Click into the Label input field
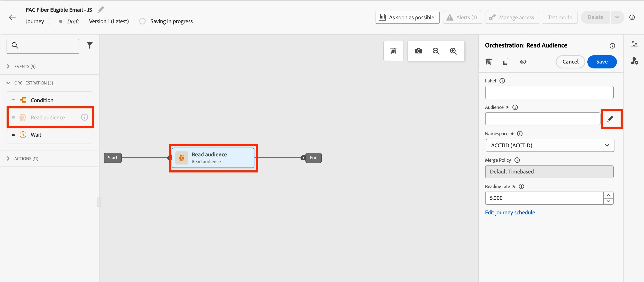Viewport: 644px width, 282px height. pyautogui.click(x=549, y=93)
